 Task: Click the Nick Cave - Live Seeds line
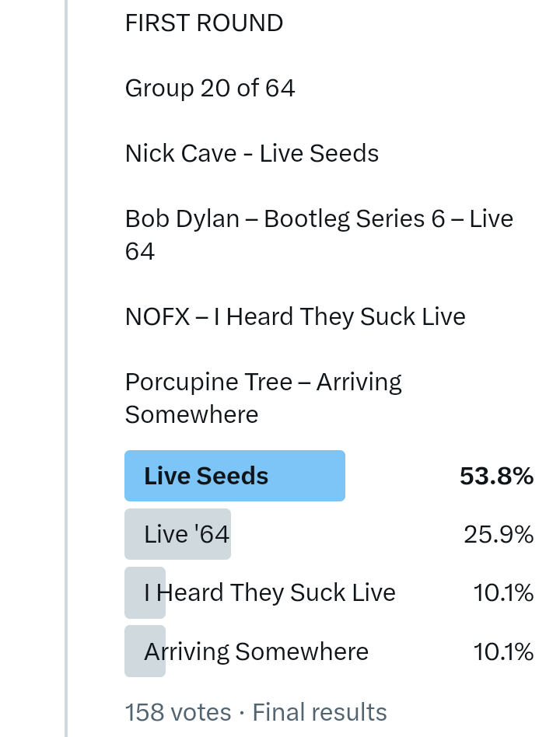[251, 153]
